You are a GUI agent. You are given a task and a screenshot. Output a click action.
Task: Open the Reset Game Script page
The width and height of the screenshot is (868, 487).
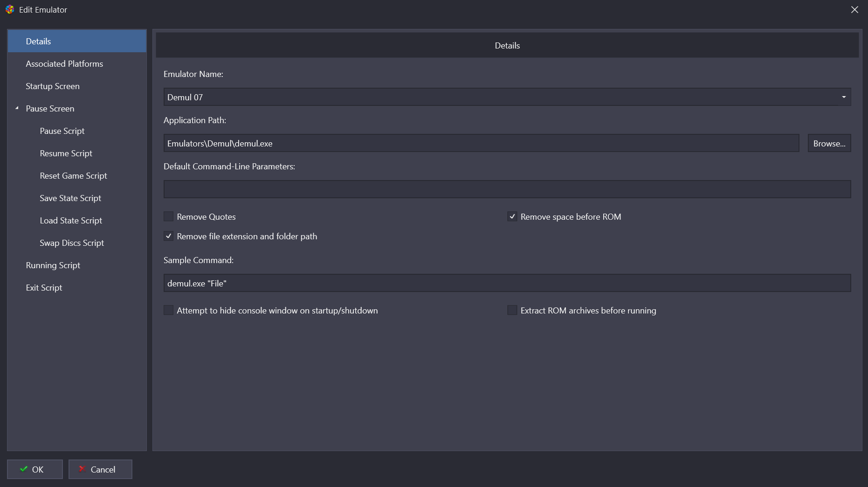(73, 175)
